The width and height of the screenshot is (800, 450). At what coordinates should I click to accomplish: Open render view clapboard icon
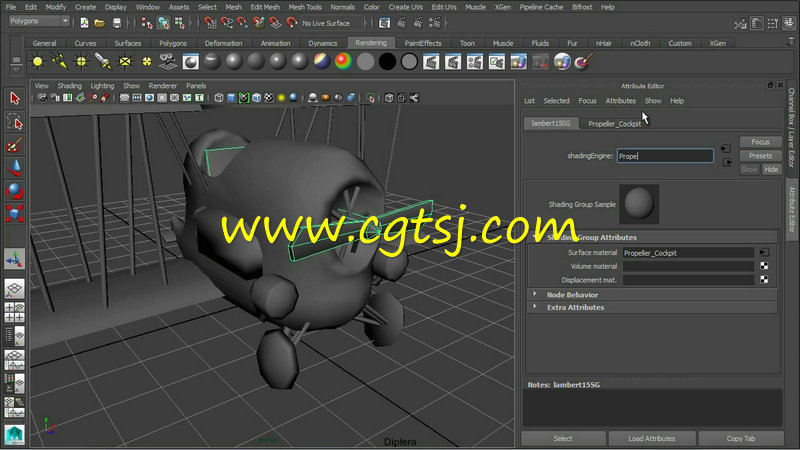click(x=384, y=23)
